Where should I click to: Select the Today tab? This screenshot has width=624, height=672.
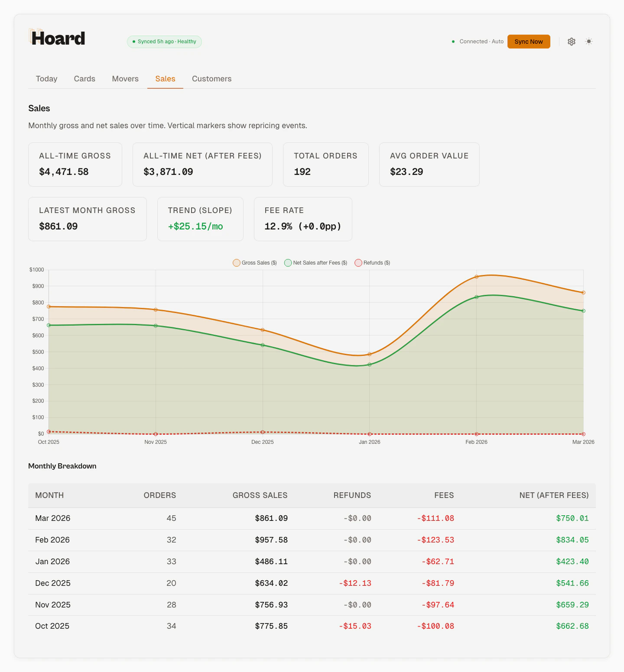tap(46, 79)
